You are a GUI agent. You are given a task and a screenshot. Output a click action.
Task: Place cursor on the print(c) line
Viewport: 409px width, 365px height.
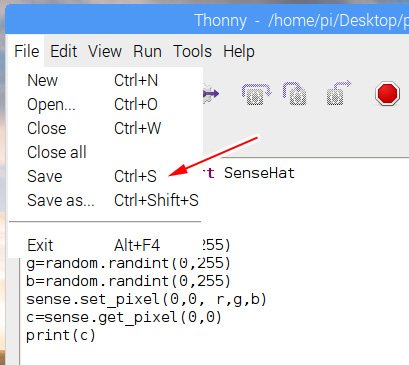point(61,335)
